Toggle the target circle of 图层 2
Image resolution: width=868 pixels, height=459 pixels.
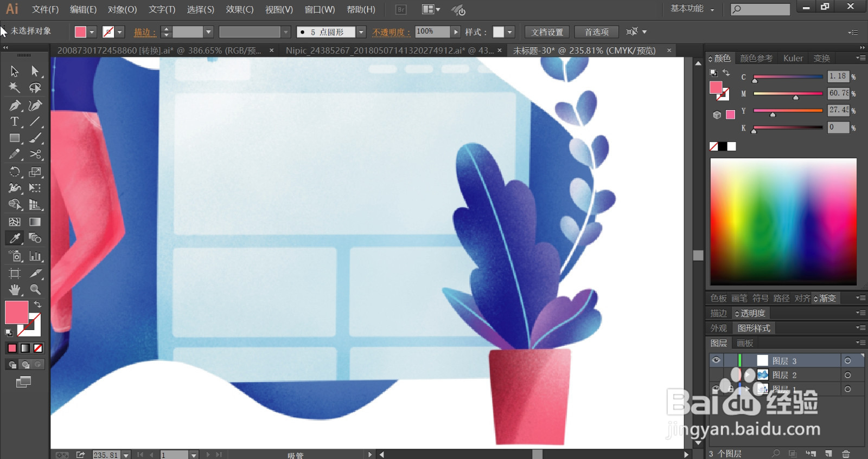[847, 375]
